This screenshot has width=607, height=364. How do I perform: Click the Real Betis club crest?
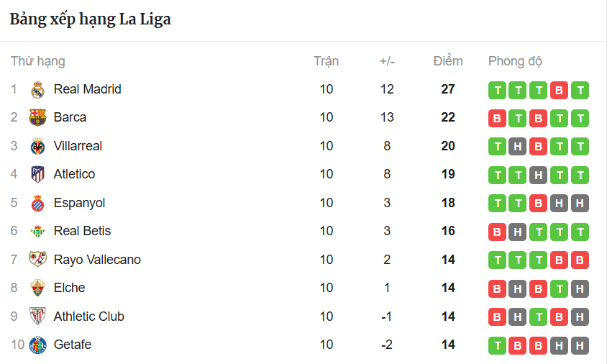pyautogui.click(x=37, y=232)
